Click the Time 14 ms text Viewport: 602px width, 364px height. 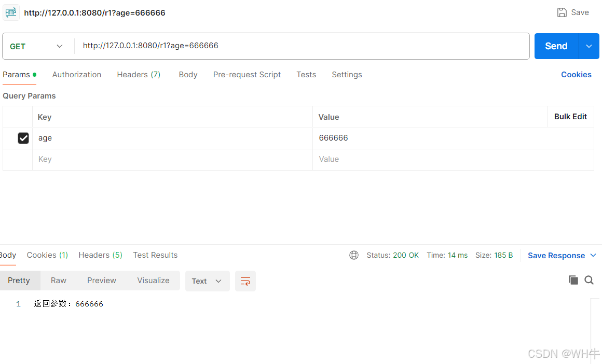(x=447, y=256)
